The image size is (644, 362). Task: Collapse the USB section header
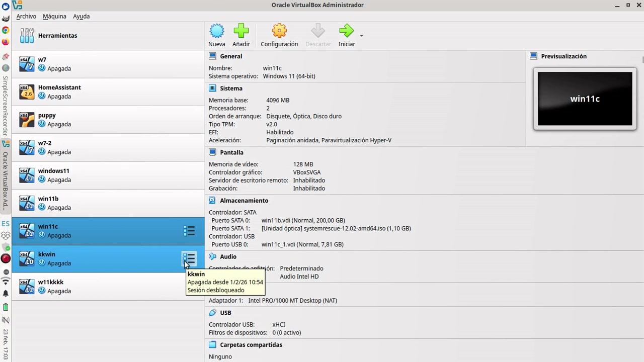[x=225, y=313]
